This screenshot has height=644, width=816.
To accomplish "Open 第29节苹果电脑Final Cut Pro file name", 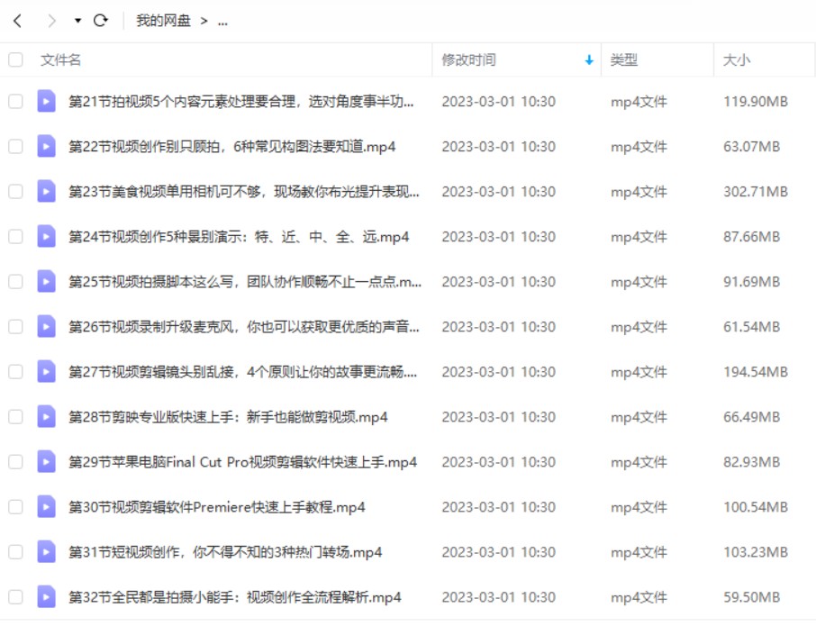I will [242, 462].
